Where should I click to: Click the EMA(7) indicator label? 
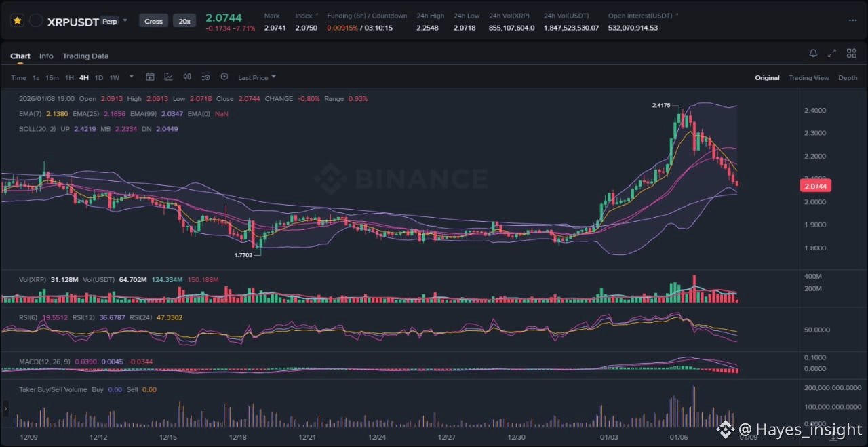pyautogui.click(x=31, y=114)
